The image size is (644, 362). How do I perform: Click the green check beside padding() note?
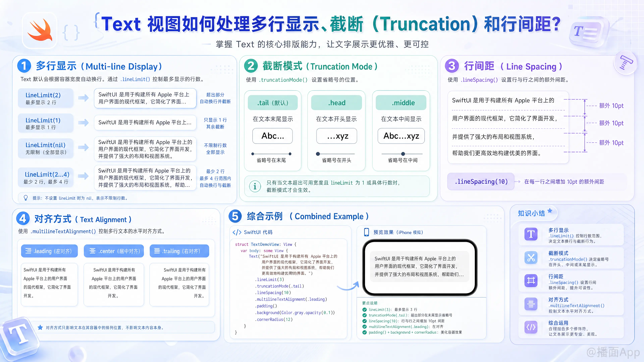pyautogui.click(x=364, y=332)
